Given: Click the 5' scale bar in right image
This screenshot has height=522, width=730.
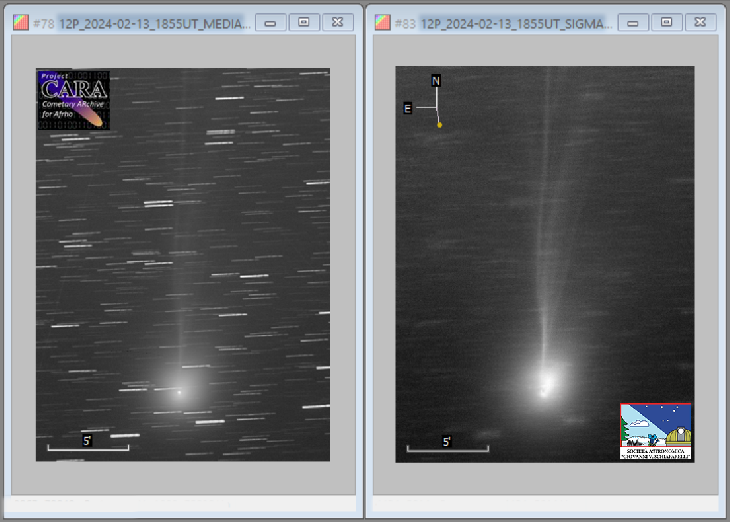Looking at the screenshot, I should [448, 447].
